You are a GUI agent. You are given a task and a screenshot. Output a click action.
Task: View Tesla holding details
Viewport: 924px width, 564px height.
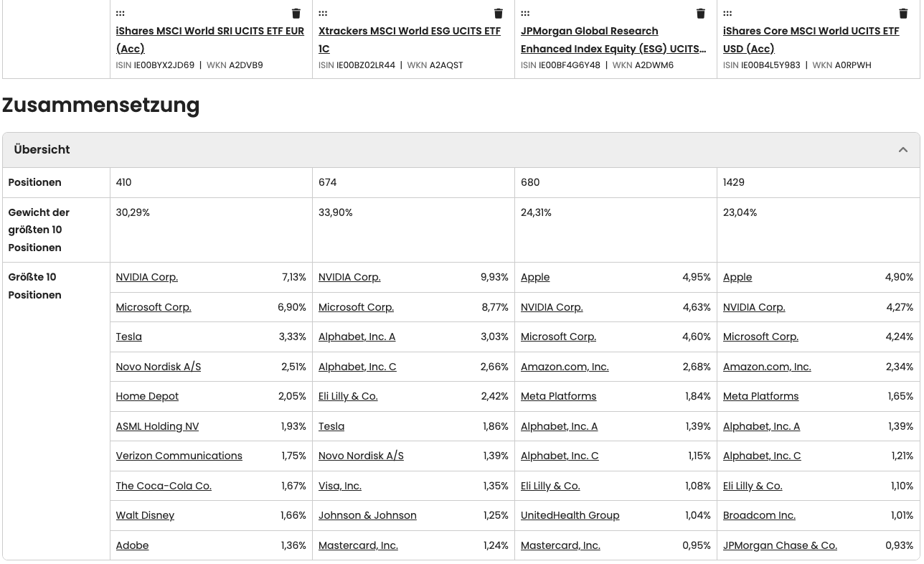tap(128, 337)
